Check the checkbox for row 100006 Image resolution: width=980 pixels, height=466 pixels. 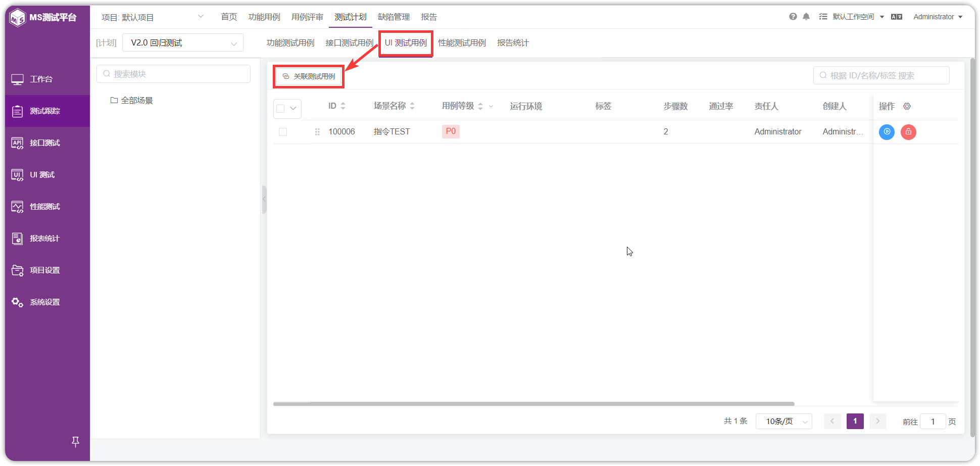[x=283, y=132]
